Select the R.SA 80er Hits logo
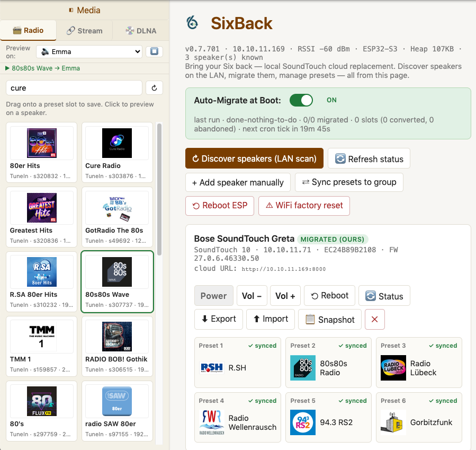Viewport: 476px width, 450px height. 42,272
